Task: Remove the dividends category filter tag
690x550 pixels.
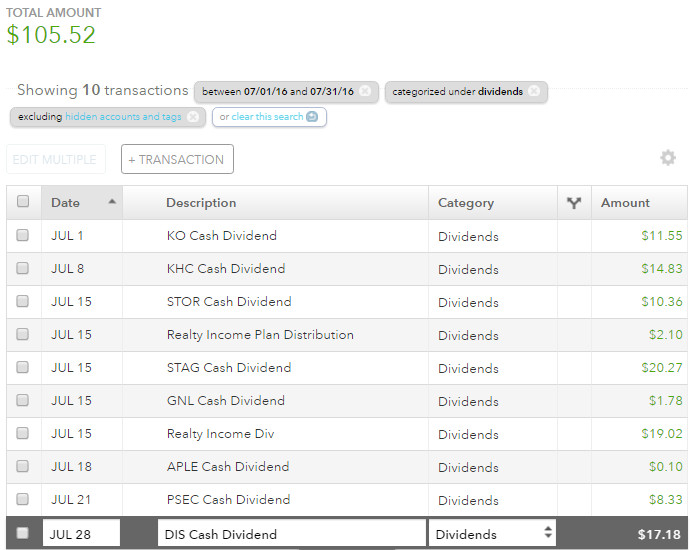Action: (x=534, y=91)
